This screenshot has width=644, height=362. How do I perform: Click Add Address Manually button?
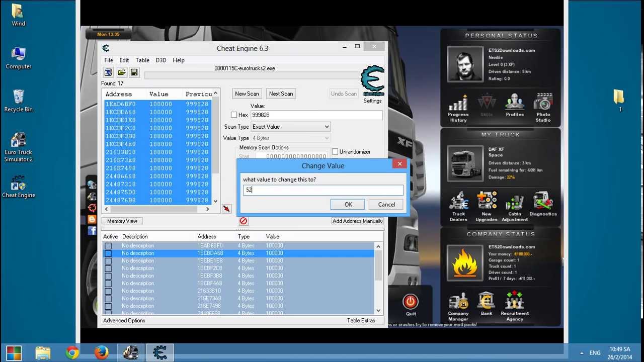358,221
